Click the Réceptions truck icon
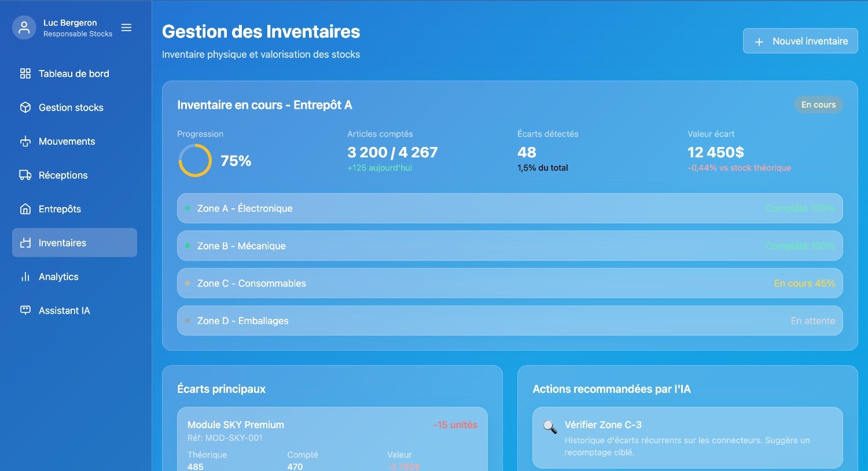This screenshot has width=868, height=471. coord(25,175)
